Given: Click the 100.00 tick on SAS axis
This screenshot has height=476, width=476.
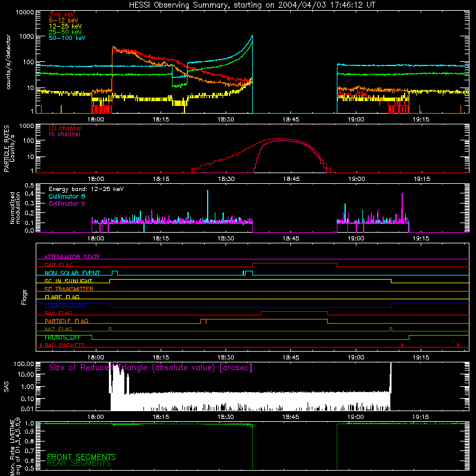Looking at the screenshot, I should (24, 364).
